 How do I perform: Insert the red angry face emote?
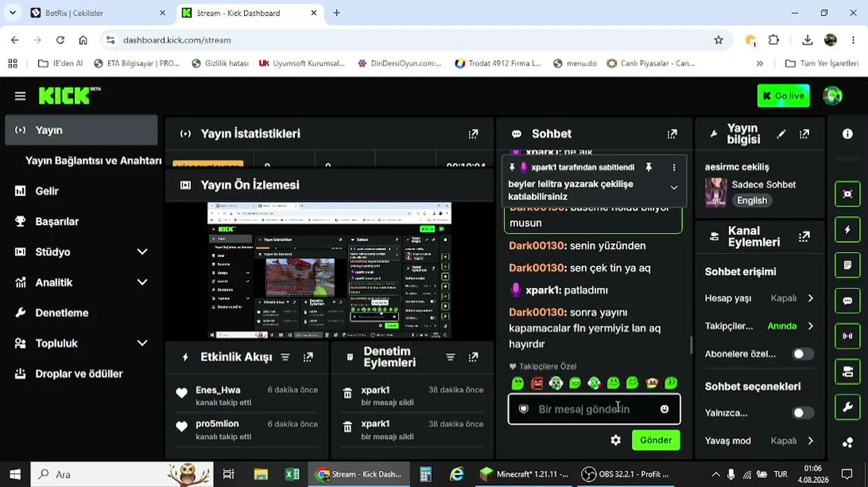click(x=537, y=384)
